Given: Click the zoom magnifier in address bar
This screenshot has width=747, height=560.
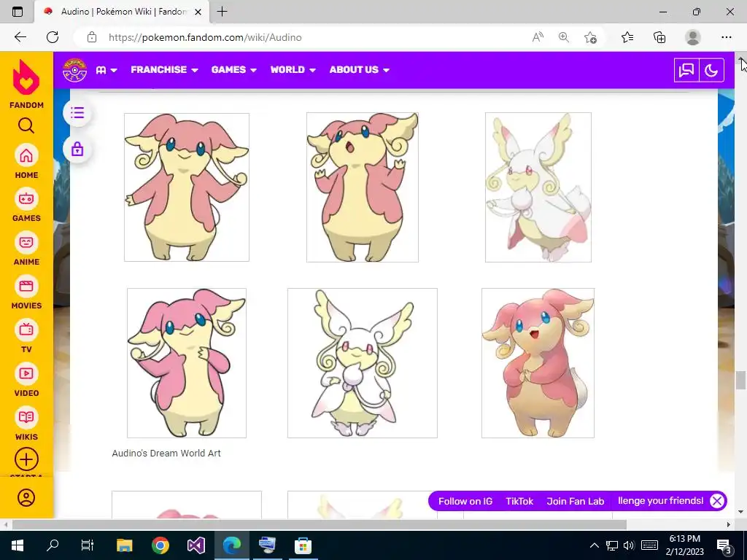Looking at the screenshot, I should pos(564,37).
